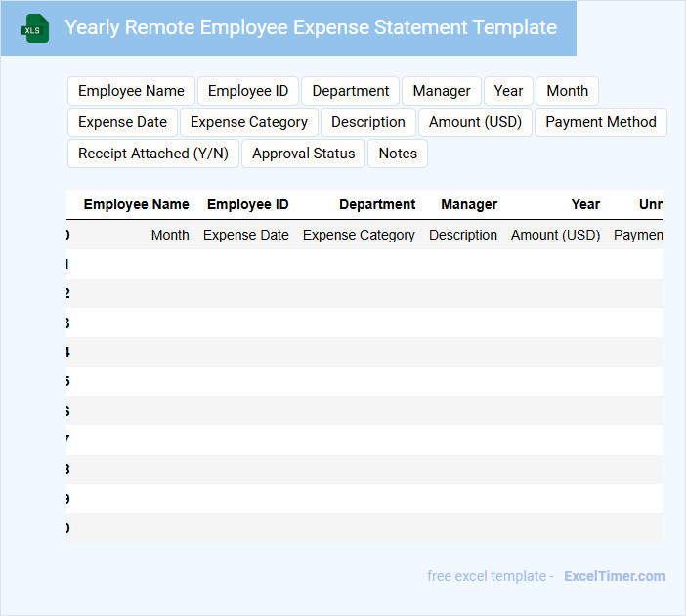Select the Manager tag
Viewport: 686px width, 616px height.
(442, 91)
